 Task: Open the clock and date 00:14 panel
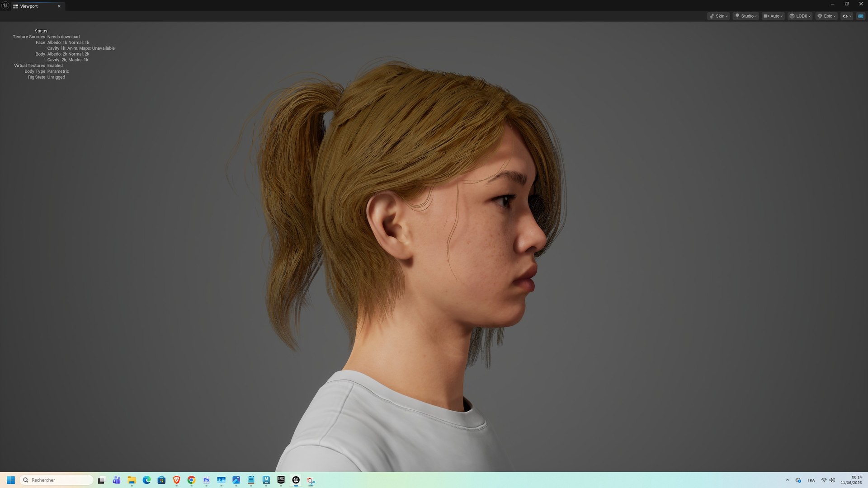coord(851,480)
